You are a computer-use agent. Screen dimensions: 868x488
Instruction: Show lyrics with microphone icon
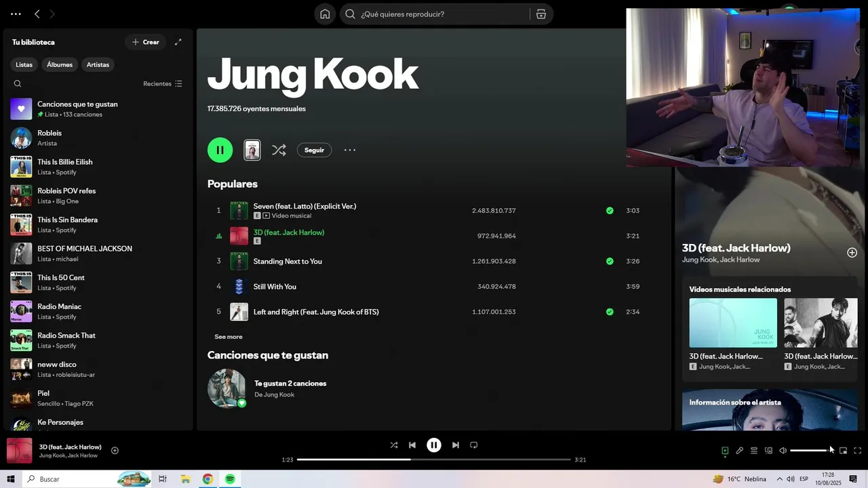pos(740,451)
